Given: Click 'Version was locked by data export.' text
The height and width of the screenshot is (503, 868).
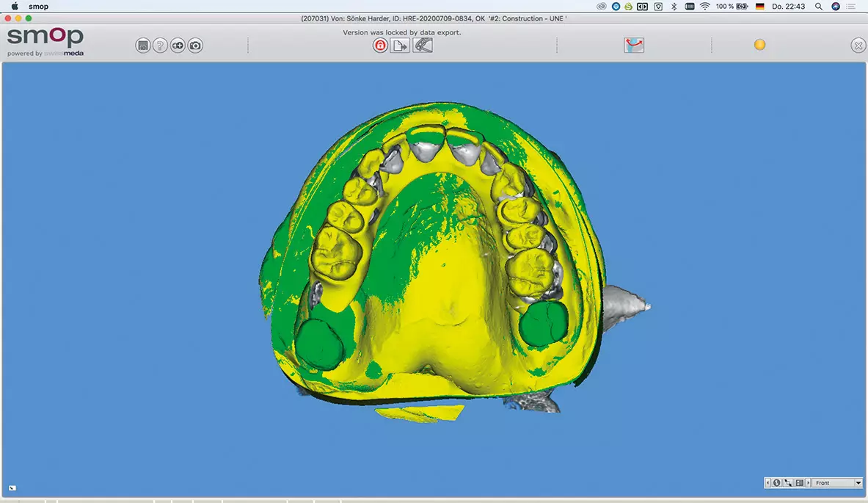Looking at the screenshot, I should (402, 32).
